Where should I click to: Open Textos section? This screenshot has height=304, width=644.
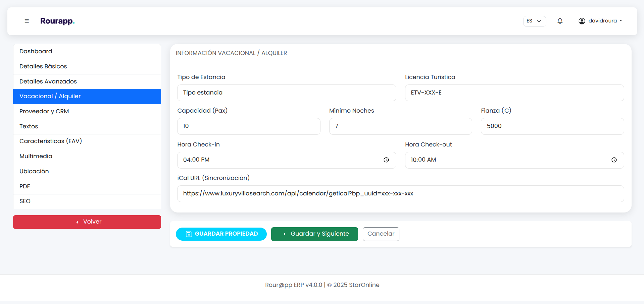pyautogui.click(x=87, y=126)
